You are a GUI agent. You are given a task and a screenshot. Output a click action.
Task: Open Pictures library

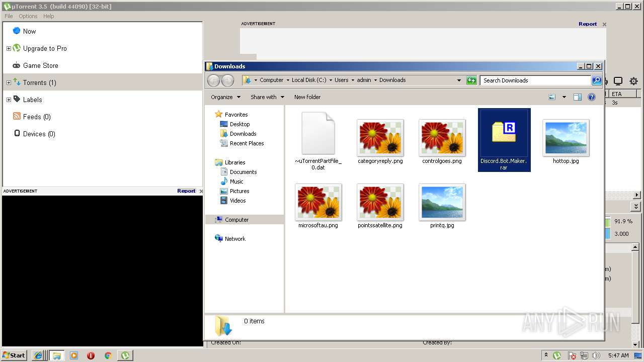[x=239, y=191]
